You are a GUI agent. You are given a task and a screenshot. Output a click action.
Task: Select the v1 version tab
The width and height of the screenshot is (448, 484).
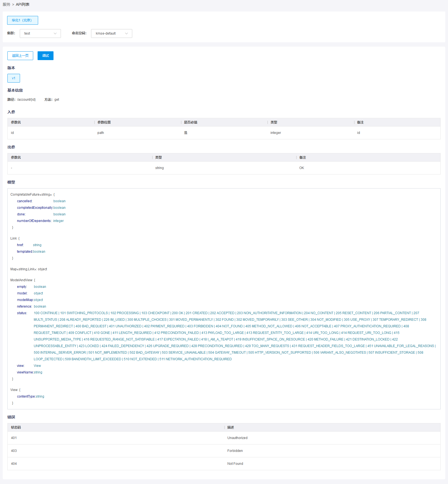click(14, 78)
